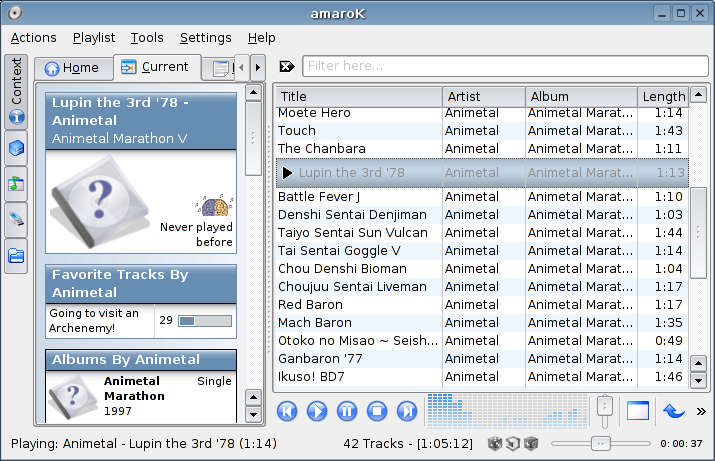Skip to next track button
The image size is (715, 461).
click(x=407, y=411)
